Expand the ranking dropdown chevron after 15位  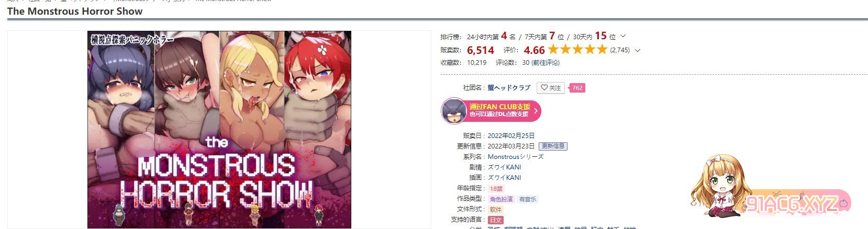[622, 36]
